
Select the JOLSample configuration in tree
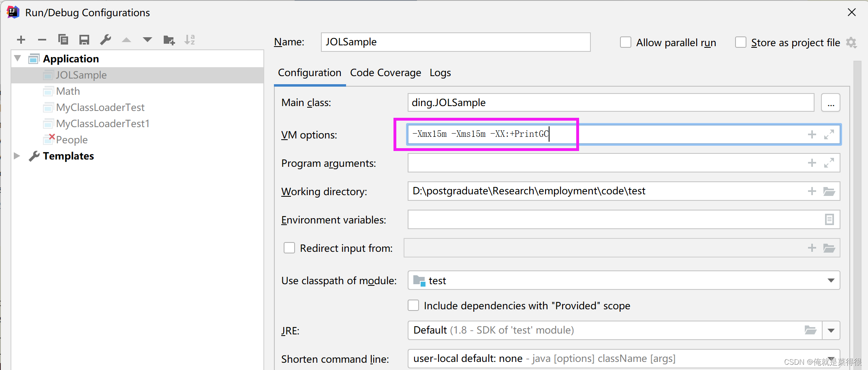[x=138, y=75]
